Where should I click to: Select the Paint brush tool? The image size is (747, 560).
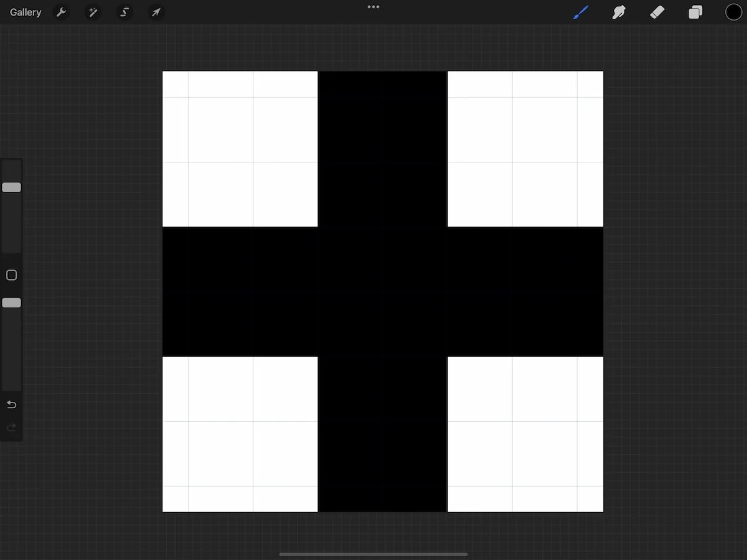(581, 12)
